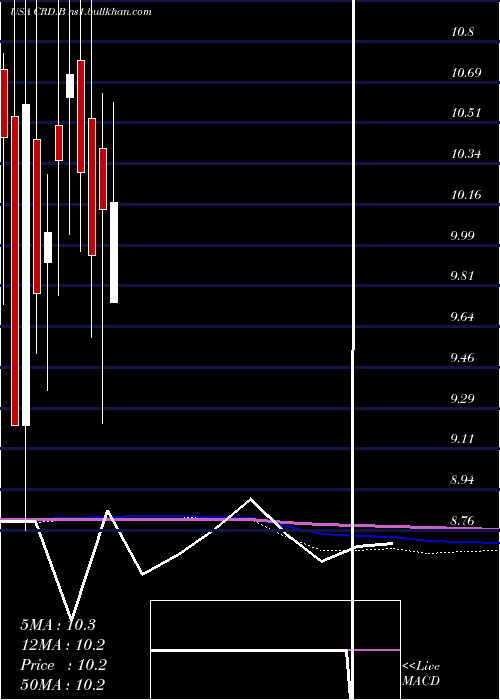Click the Price : 10.2 readout
This screenshot has width=500, height=700.
(63, 665)
